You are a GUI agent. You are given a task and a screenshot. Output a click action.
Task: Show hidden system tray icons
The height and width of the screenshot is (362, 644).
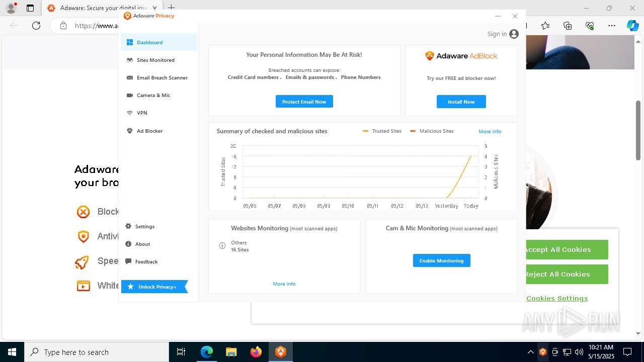click(x=530, y=352)
